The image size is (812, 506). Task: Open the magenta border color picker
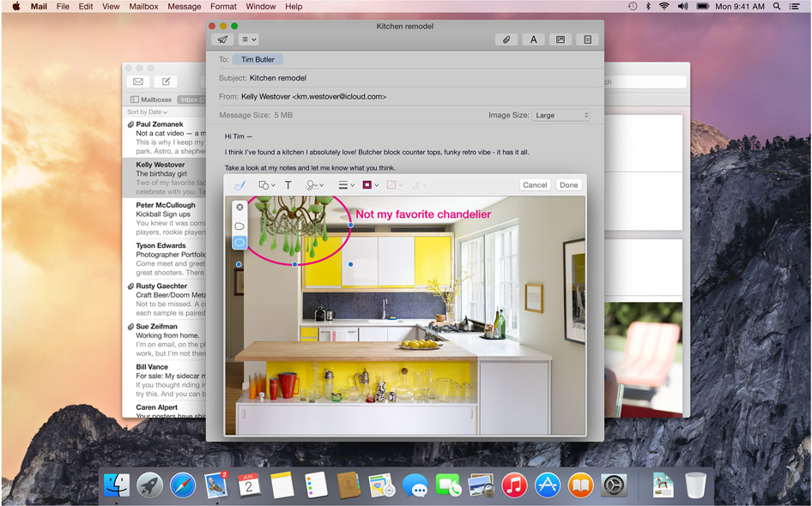(x=370, y=185)
